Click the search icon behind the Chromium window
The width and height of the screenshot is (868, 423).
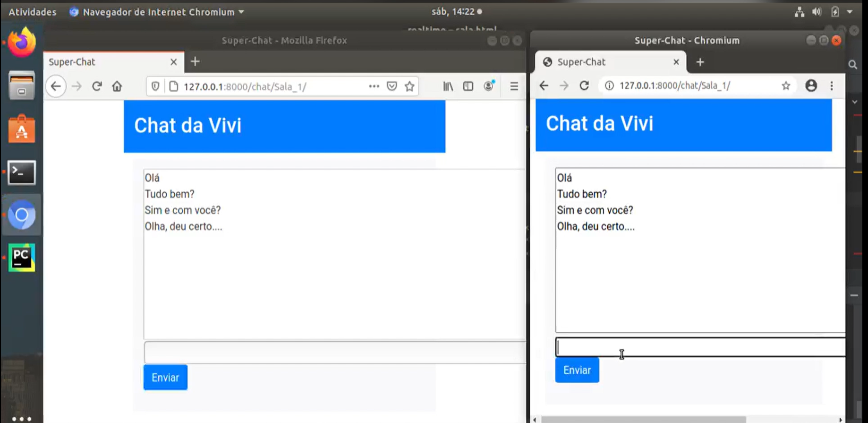coord(853,65)
